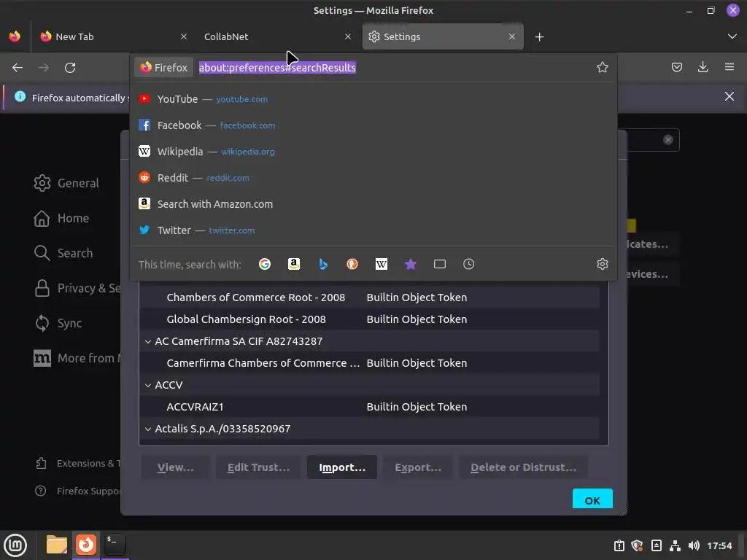The height and width of the screenshot is (560, 747).
Task: Close the Settings tab
Action: (511, 36)
